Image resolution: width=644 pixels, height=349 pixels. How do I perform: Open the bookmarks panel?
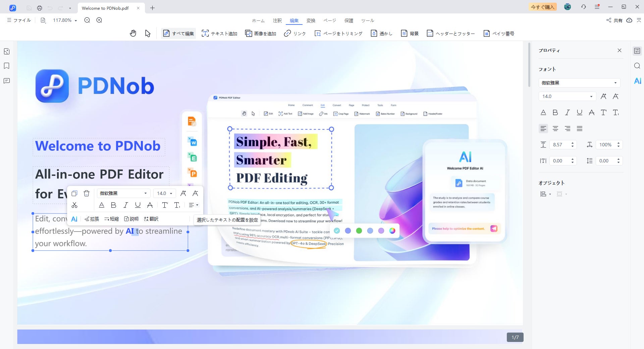7,66
